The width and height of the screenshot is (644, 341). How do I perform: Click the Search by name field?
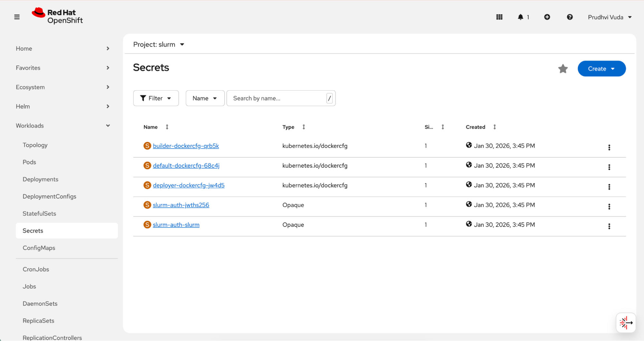(x=277, y=98)
